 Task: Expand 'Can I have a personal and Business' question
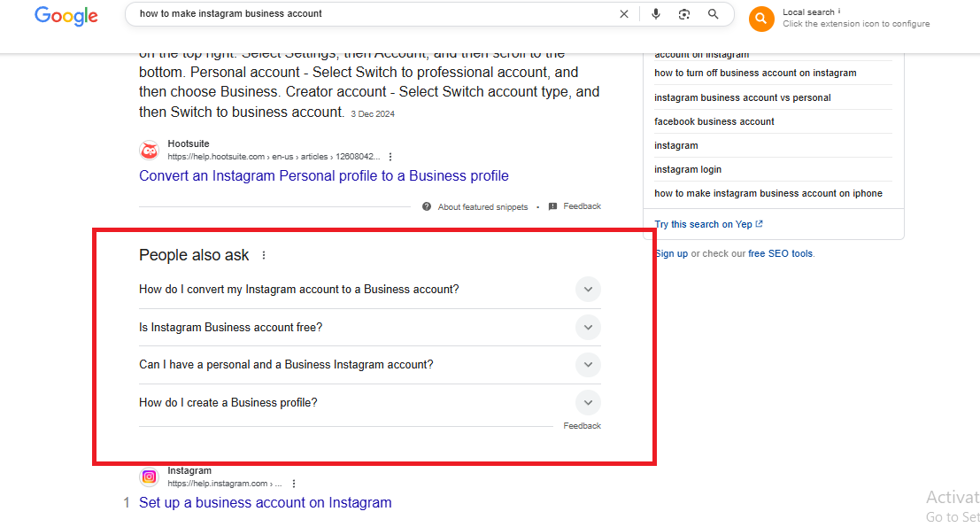369,364
